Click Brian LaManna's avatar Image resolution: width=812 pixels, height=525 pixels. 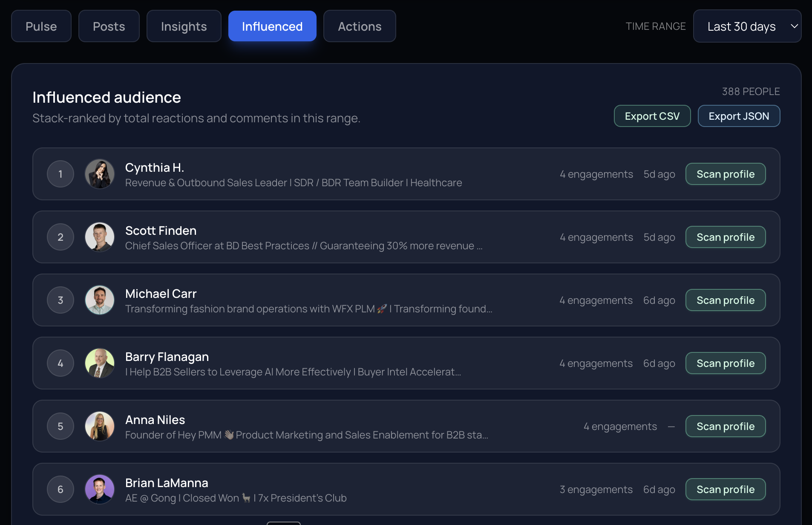coord(99,489)
